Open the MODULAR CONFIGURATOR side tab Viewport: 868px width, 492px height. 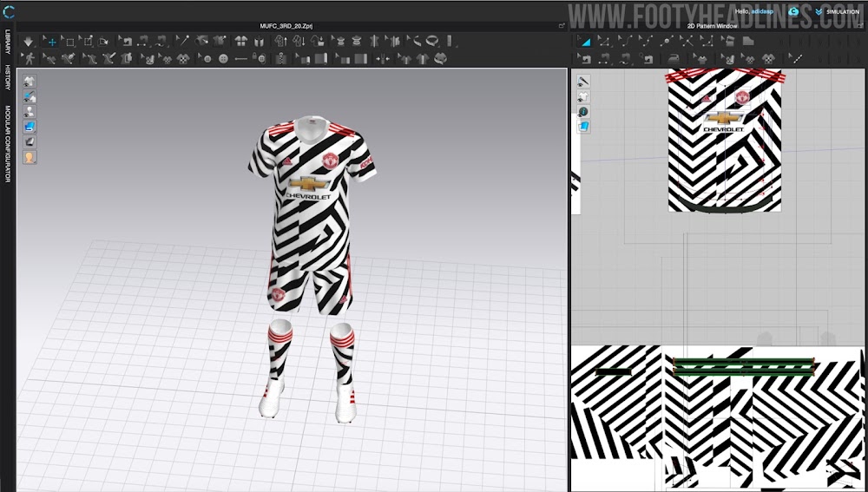(x=8, y=144)
